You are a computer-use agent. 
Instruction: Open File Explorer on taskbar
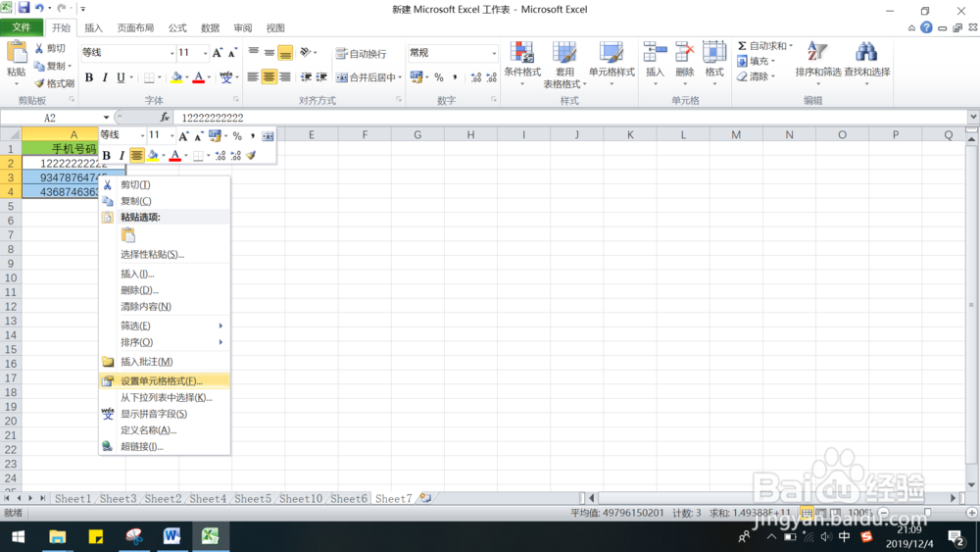[x=58, y=536]
